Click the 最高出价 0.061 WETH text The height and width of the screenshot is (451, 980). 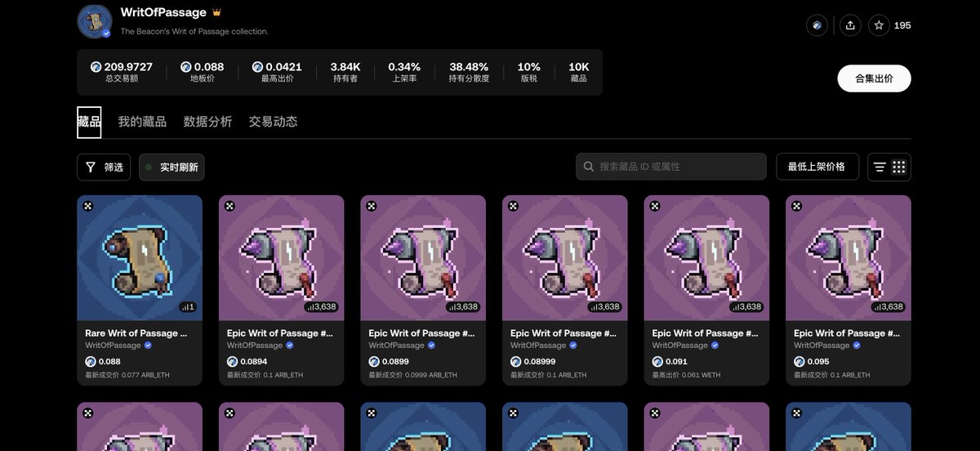(688, 375)
